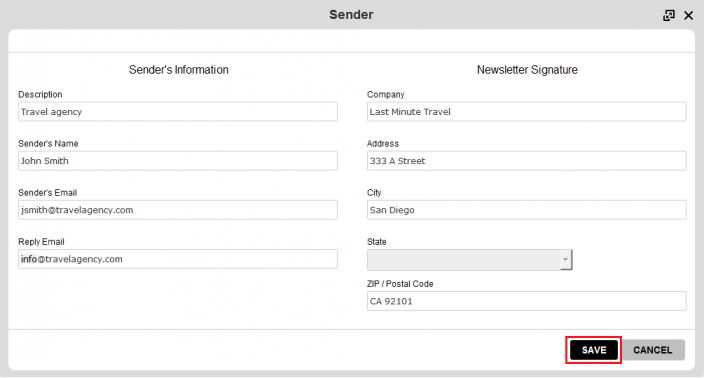This screenshot has width=704, height=378.
Task: Cancel editing the sender
Action: tap(652, 350)
